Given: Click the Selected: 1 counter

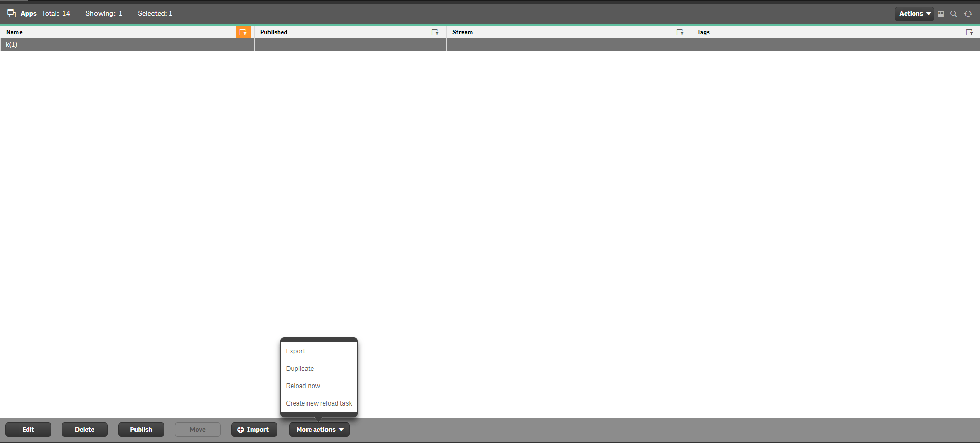Looking at the screenshot, I should [x=155, y=13].
